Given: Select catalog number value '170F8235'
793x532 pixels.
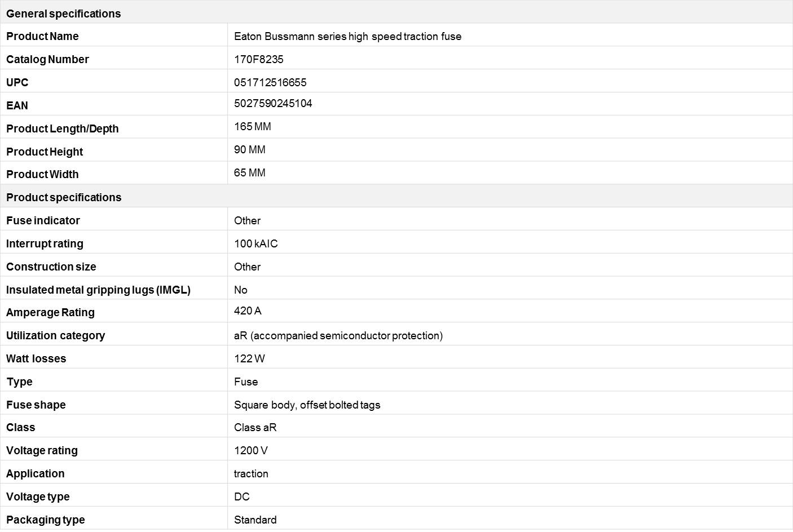Looking at the screenshot, I should coord(258,59).
